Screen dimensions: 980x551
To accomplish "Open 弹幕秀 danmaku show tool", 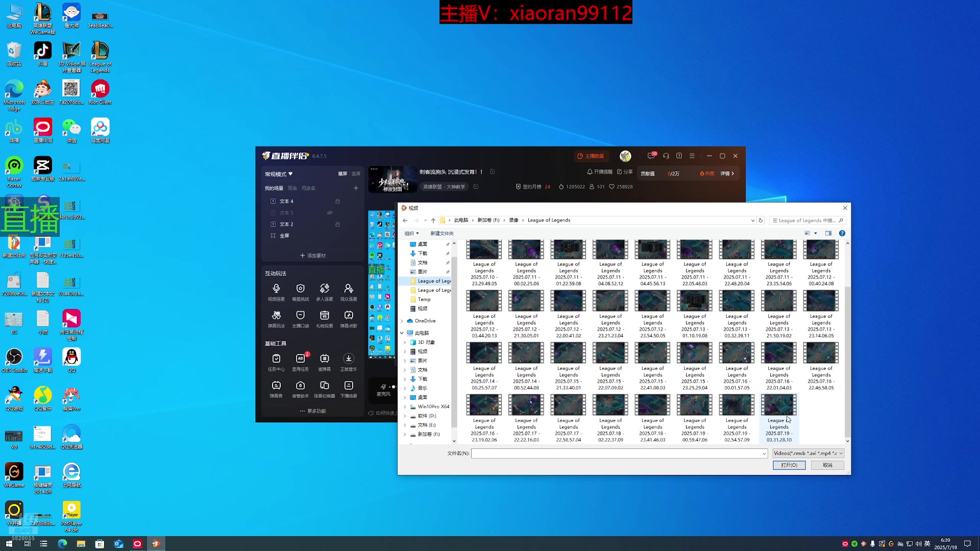I will [x=276, y=389].
